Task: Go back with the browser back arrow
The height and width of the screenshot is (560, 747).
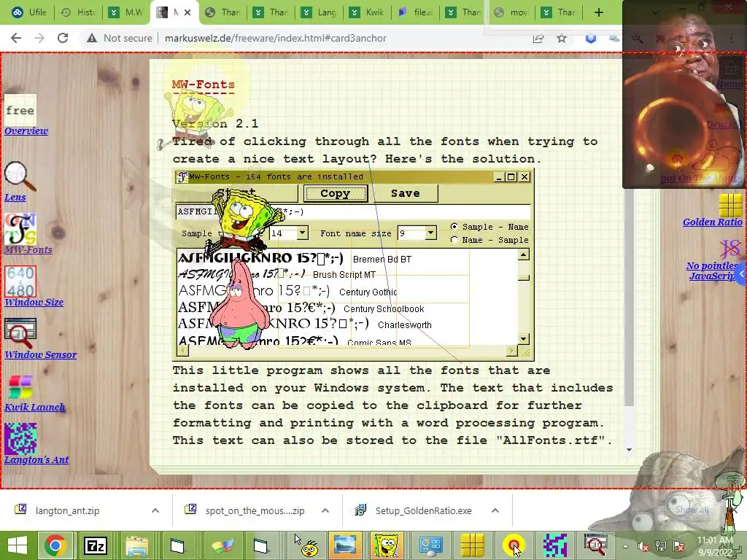Action: click(x=16, y=38)
